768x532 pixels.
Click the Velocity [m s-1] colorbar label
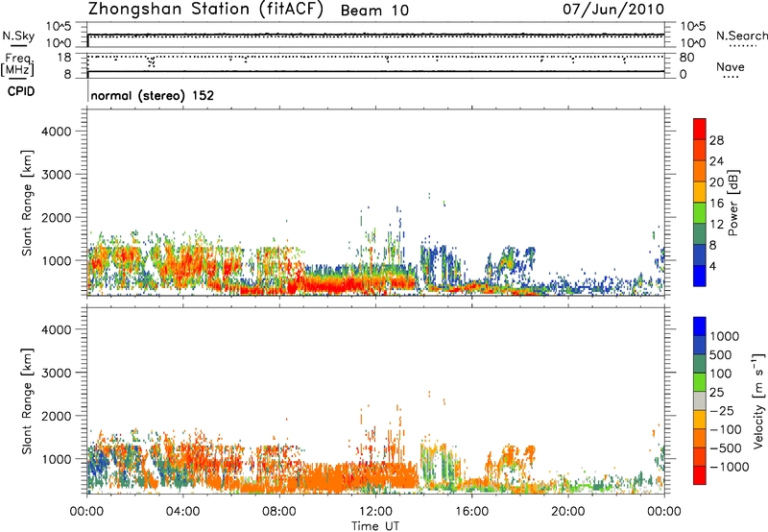point(758,400)
